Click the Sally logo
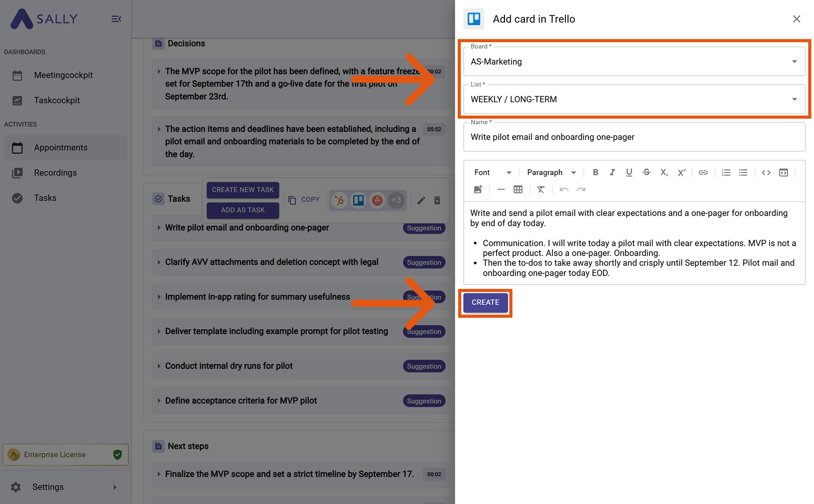 tap(44, 19)
